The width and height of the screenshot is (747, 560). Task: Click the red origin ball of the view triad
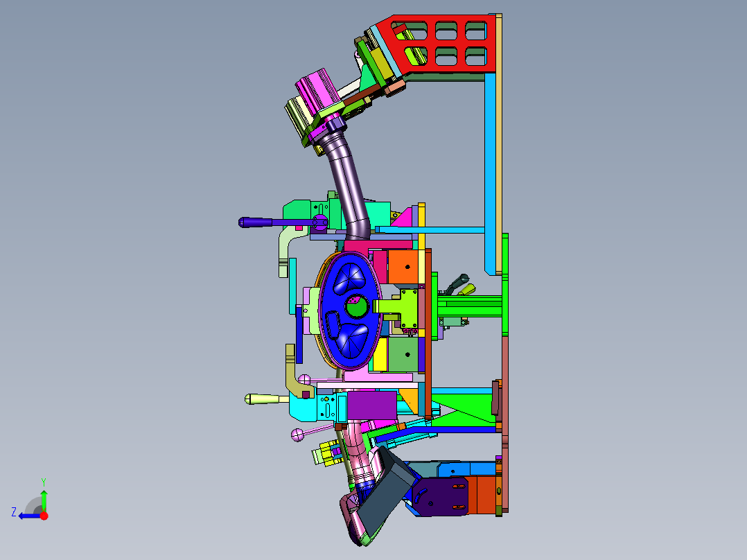pyautogui.click(x=44, y=516)
